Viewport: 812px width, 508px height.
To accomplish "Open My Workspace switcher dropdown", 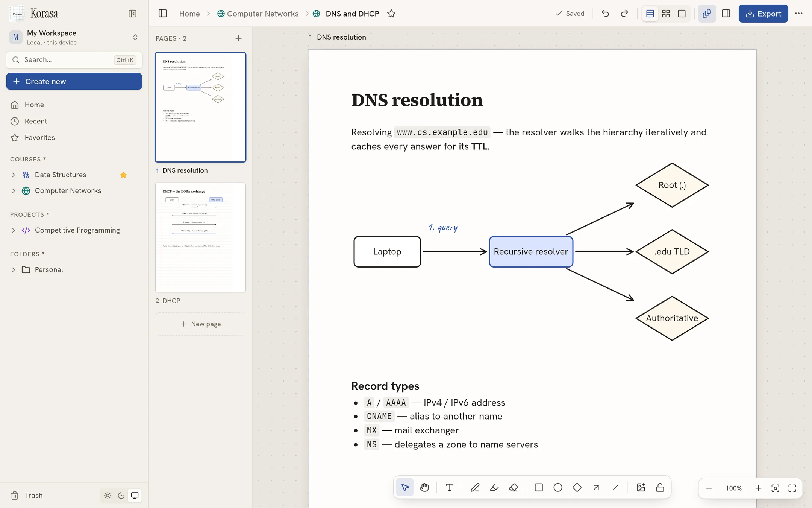I will (74, 37).
